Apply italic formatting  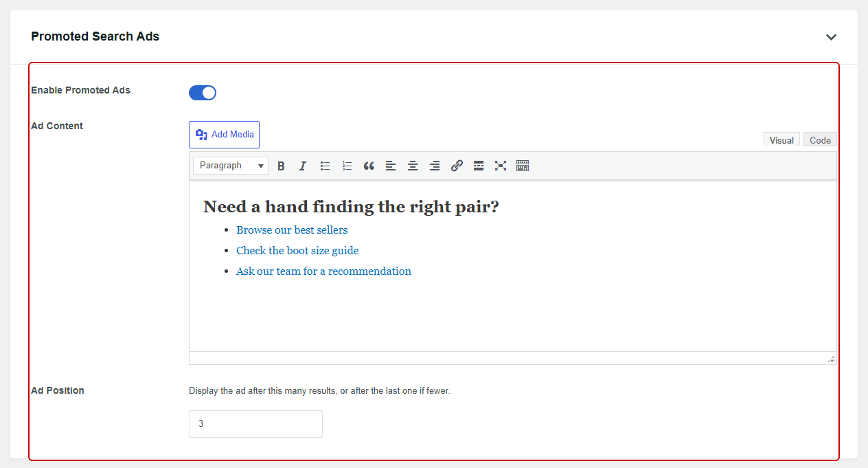pyautogui.click(x=303, y=166)
